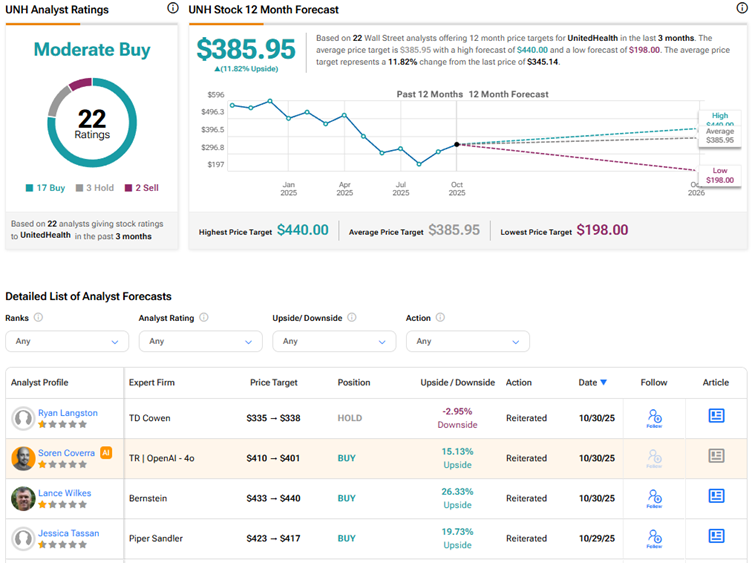Follow analyst Jessica Tassan
The height and width of the screenshot is (563, 752).
tap(654, 538)
